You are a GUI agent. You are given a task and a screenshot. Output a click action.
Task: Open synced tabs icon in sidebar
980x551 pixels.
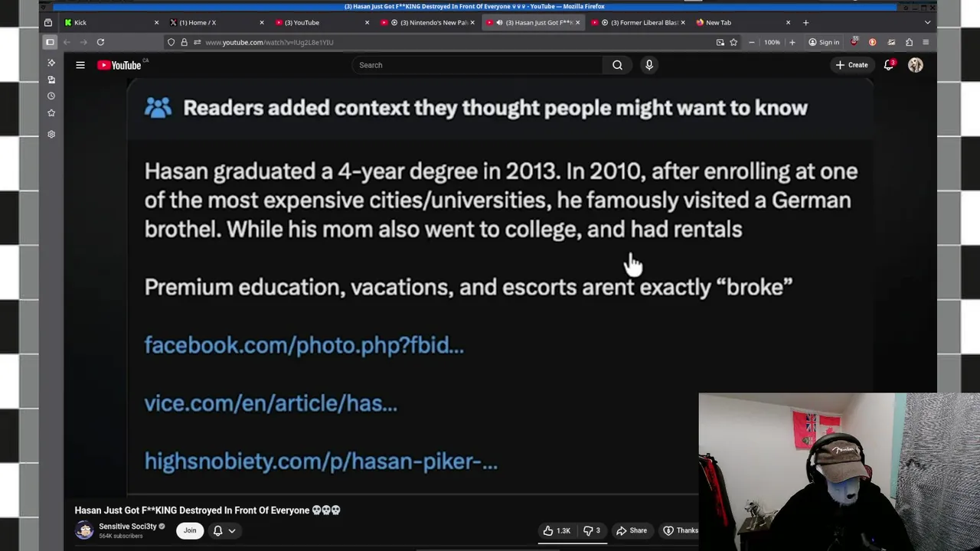(x=51, y=80)
